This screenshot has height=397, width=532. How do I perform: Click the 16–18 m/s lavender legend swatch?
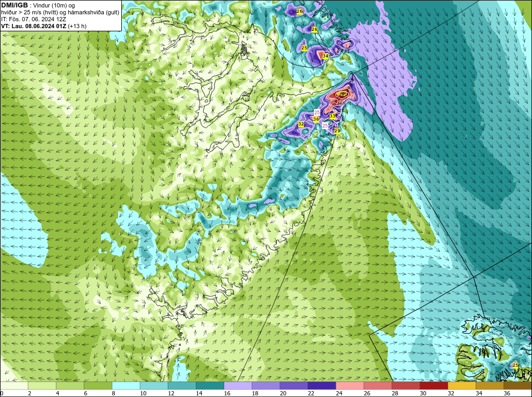(x=238, y=385)
